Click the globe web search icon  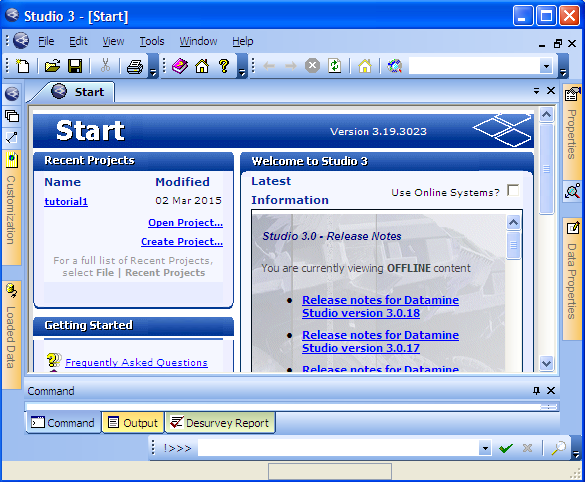pos(394,66)
